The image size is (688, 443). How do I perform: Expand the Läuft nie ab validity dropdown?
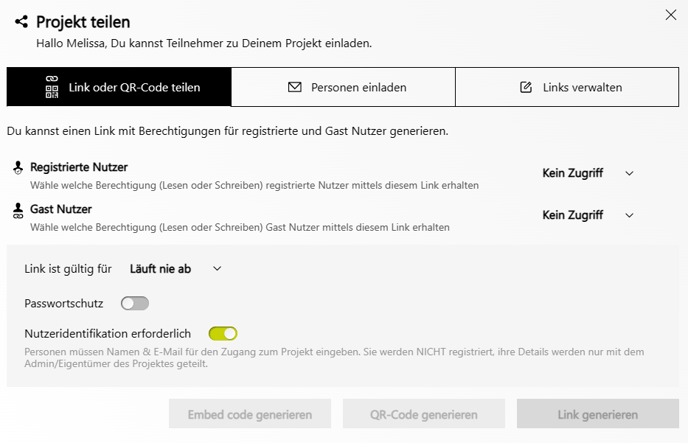coord(176,269)
